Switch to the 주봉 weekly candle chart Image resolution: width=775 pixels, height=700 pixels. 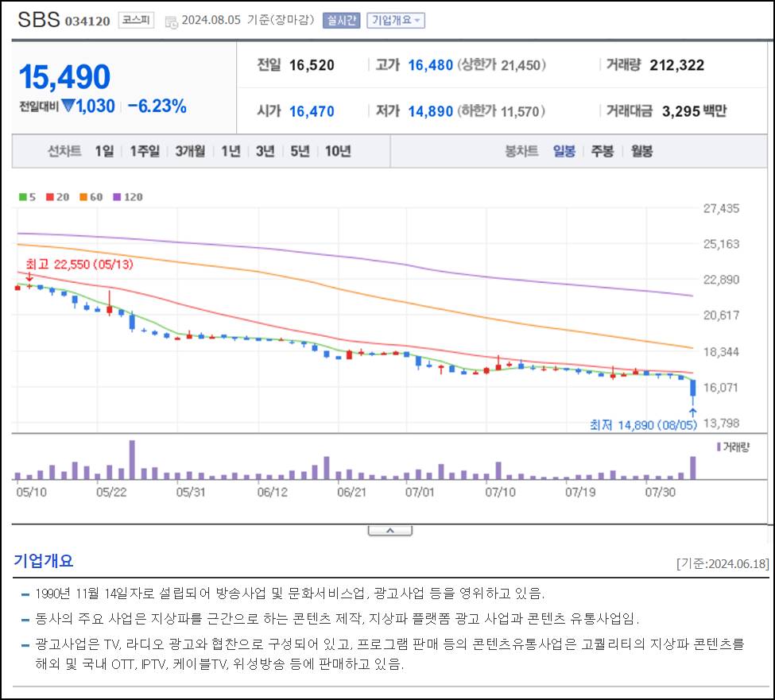(603, 151)
